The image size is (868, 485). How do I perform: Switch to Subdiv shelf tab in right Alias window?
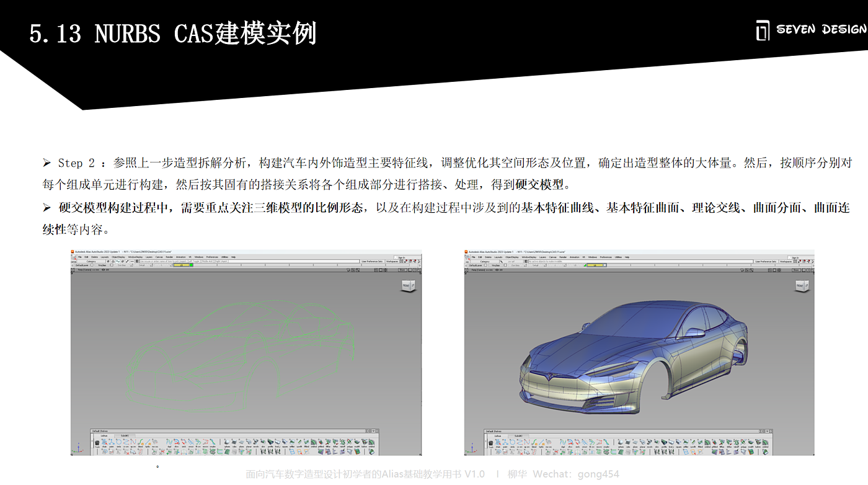coord(519,436)
